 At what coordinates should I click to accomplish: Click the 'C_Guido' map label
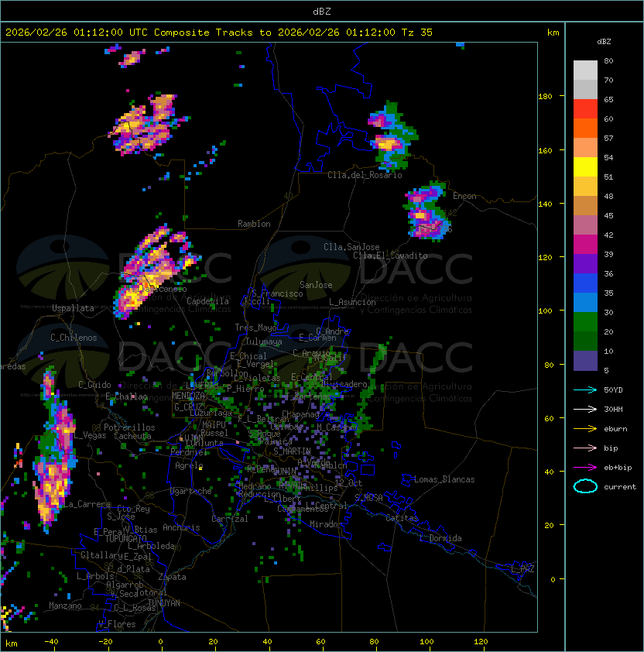coord(94,385)
